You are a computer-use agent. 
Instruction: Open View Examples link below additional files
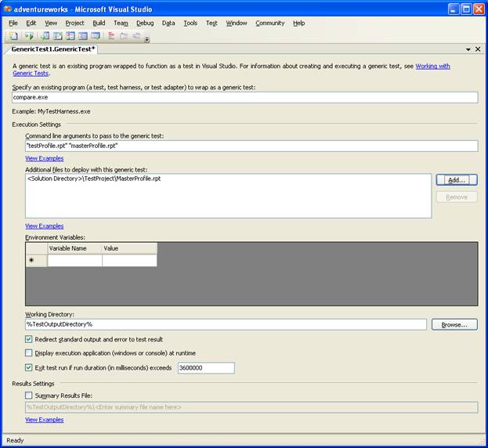(44, 226)
